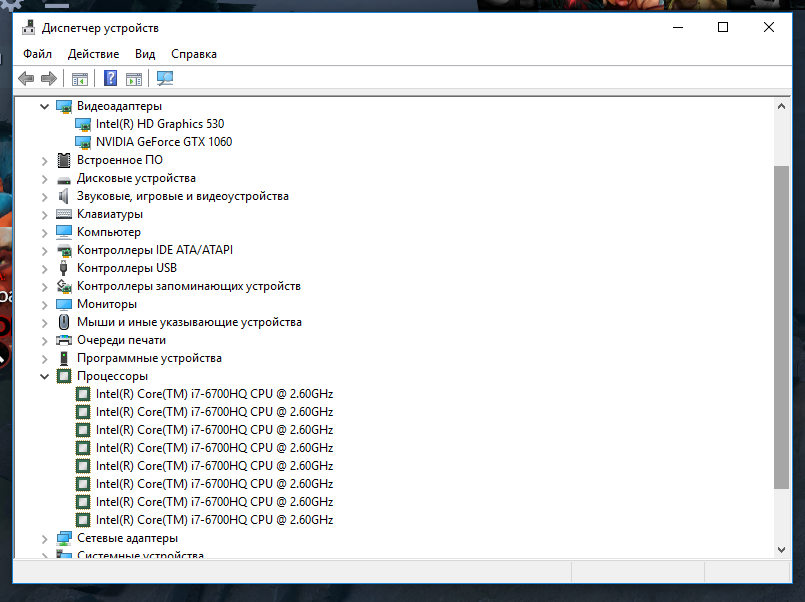Click the Device Manager title bar icon
This screenshot has height=602, width=805.
(29, 28)
